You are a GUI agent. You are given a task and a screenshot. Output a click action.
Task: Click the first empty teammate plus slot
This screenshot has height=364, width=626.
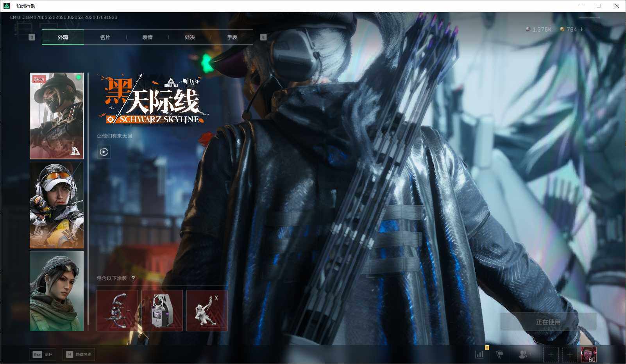551,355
